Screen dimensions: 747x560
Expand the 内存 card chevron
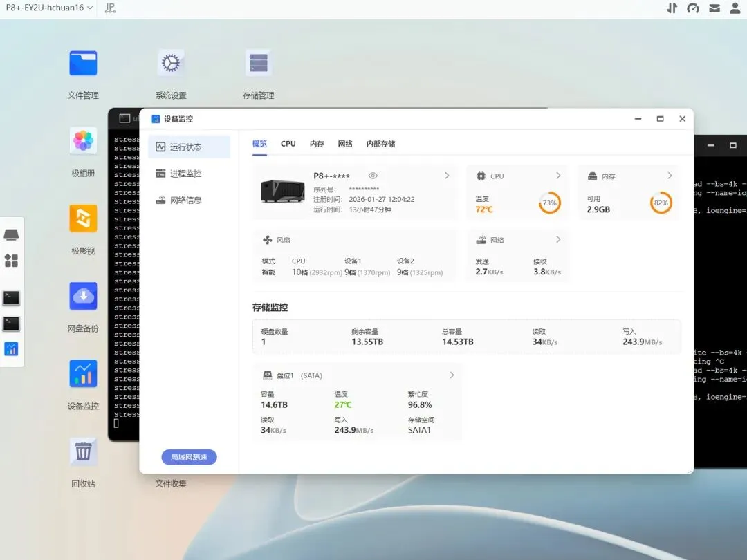(x=670, y=176)
